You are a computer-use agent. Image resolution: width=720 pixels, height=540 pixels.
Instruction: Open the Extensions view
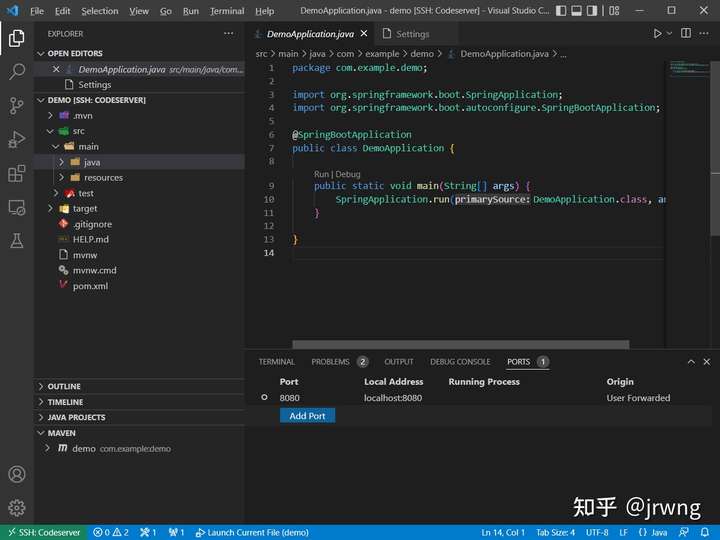(17, 174)
